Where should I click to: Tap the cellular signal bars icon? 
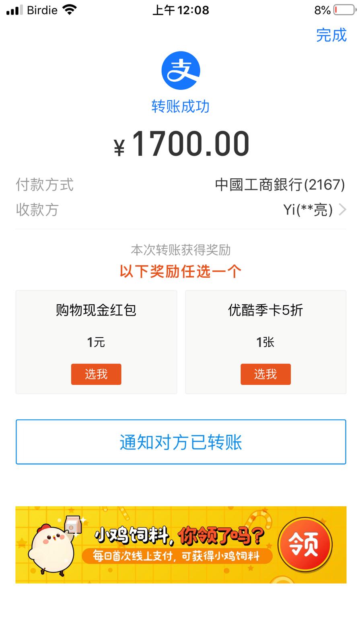coord(14,10)
